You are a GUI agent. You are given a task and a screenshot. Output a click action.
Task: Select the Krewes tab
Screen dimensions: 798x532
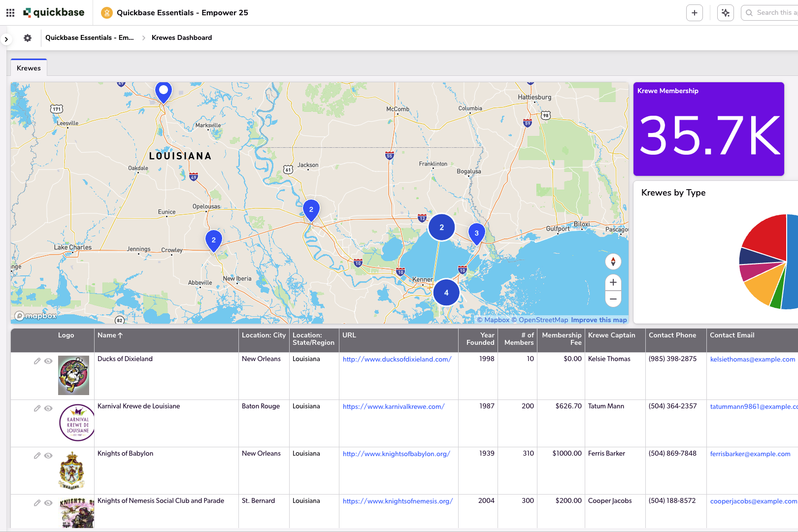[x=29, y=68]
